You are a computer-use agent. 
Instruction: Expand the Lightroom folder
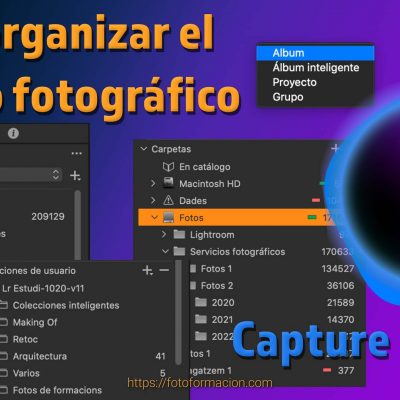tap(164, 234)
